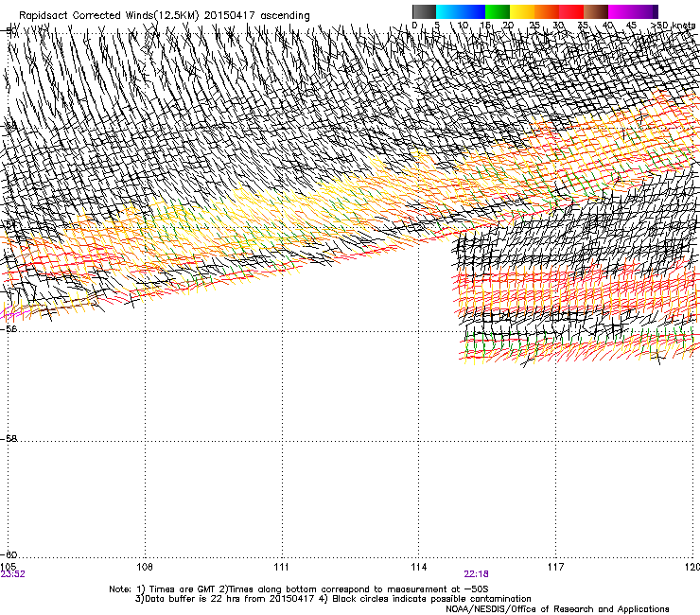The image size is (700, 615).
Task: Click latitude label '-60'
Action: pyautogui.click(x=9, y=554)
